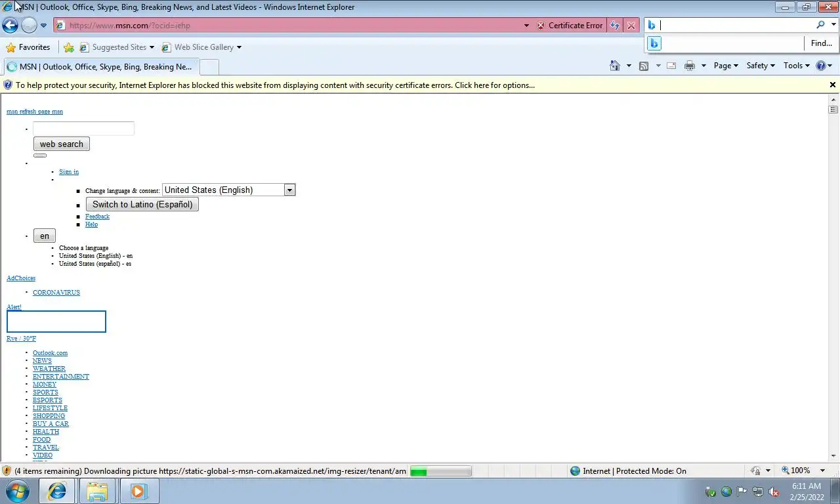Launch Windows Media Player from taskbar
This screenshot has height=504, width=840.
pos(138,492)
